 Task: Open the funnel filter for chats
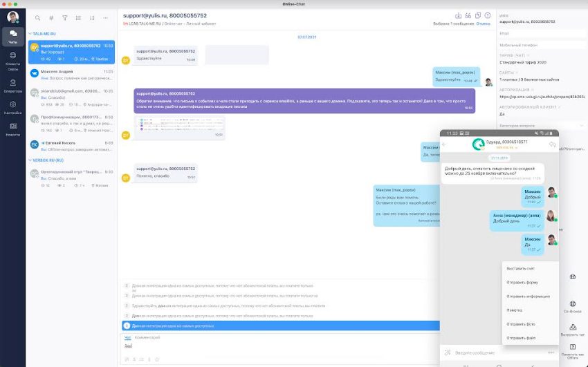64,17
